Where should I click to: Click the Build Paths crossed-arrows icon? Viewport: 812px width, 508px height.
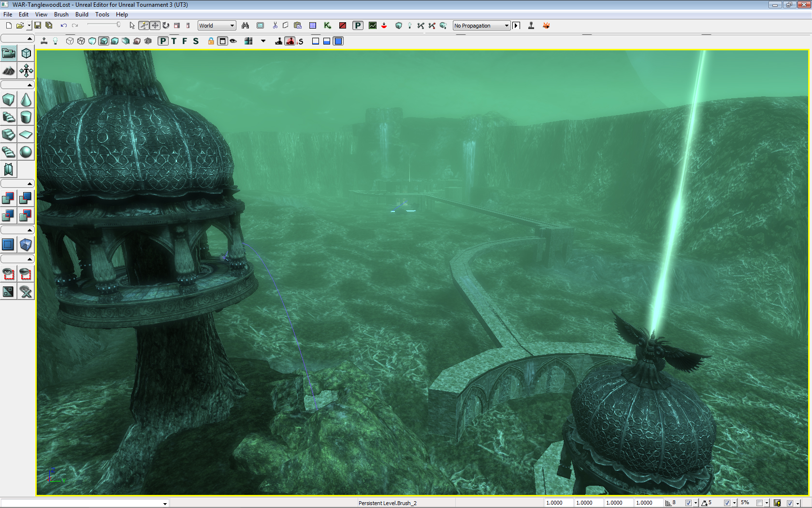[x=421, y=26]
